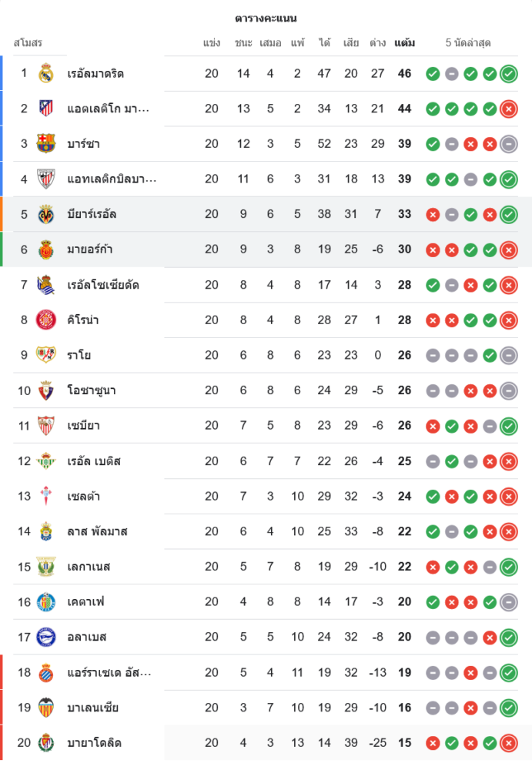Click Barcelona's latest match draw icon
Image resolution: width=532 pixels, height=770 pixels.
pos(508,144)
